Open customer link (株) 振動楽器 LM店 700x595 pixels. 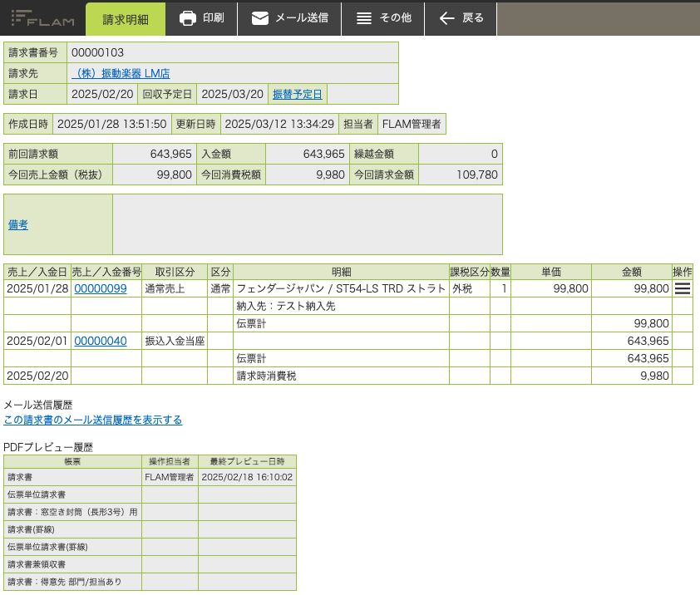pyautogui.click(x=121, y=74)
